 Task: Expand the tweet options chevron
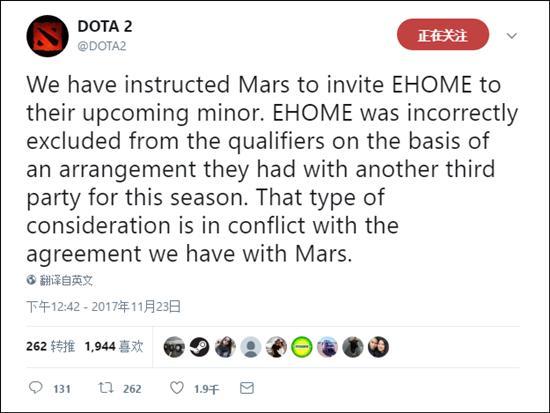(x=512, y=36)
